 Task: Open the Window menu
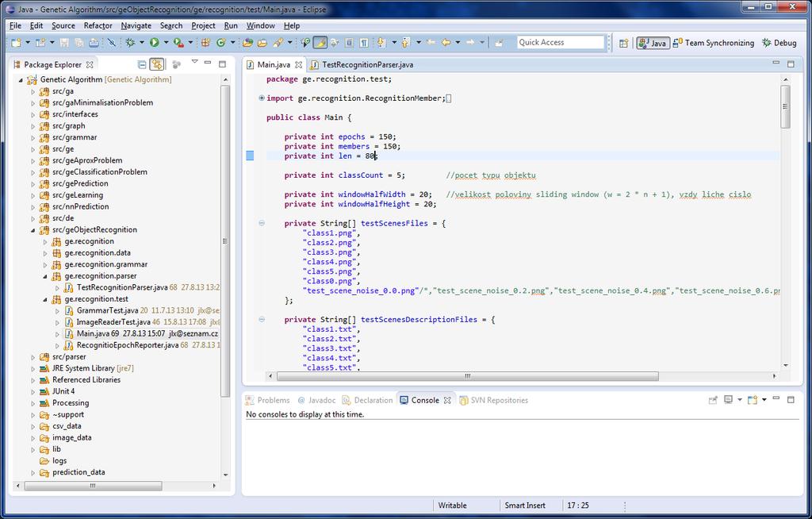(x=260, y=25)
